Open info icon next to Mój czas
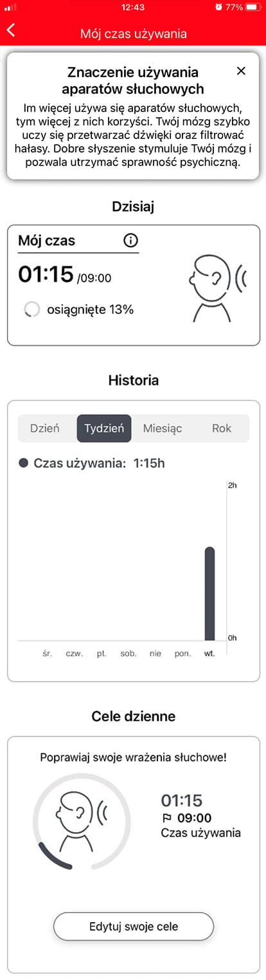The height and width of the screenshot is (980, 266). (x=130, y=241)
